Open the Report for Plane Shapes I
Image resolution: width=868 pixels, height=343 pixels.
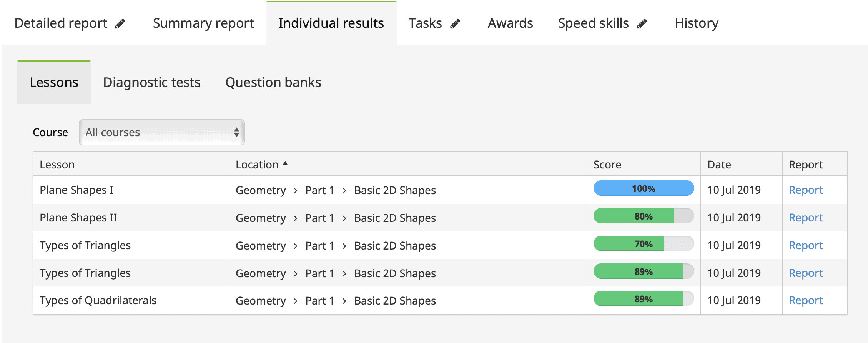pos(806,190)
